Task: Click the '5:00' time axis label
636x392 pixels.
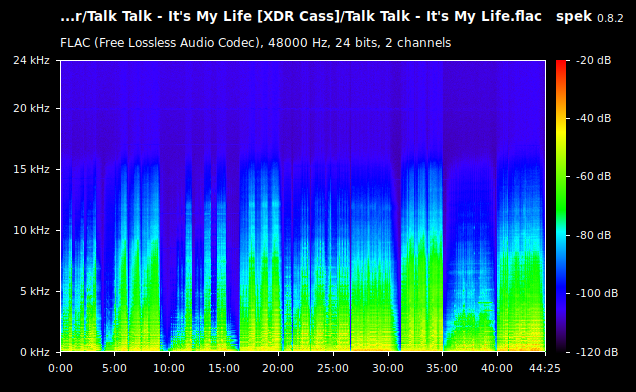Action: coord(114,368)
